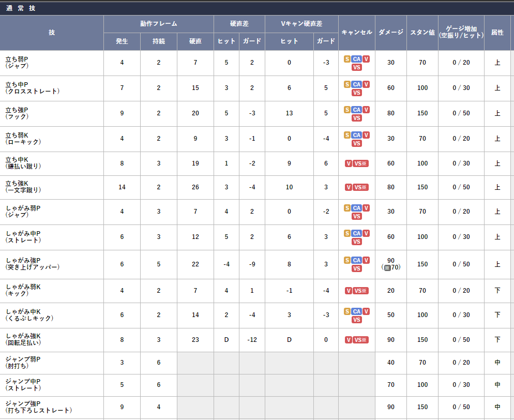Click the VS※ badge in しゃがみ弱K row

click(360, 291)
